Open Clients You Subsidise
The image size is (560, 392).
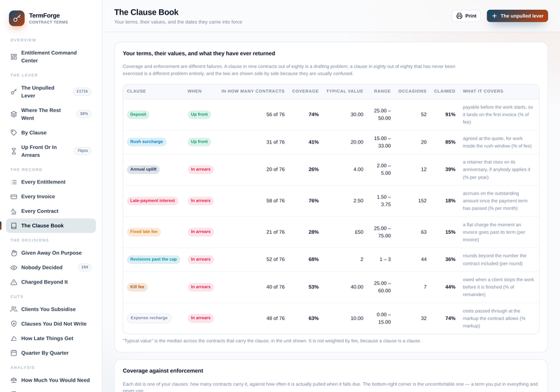(x=51, y=309)
